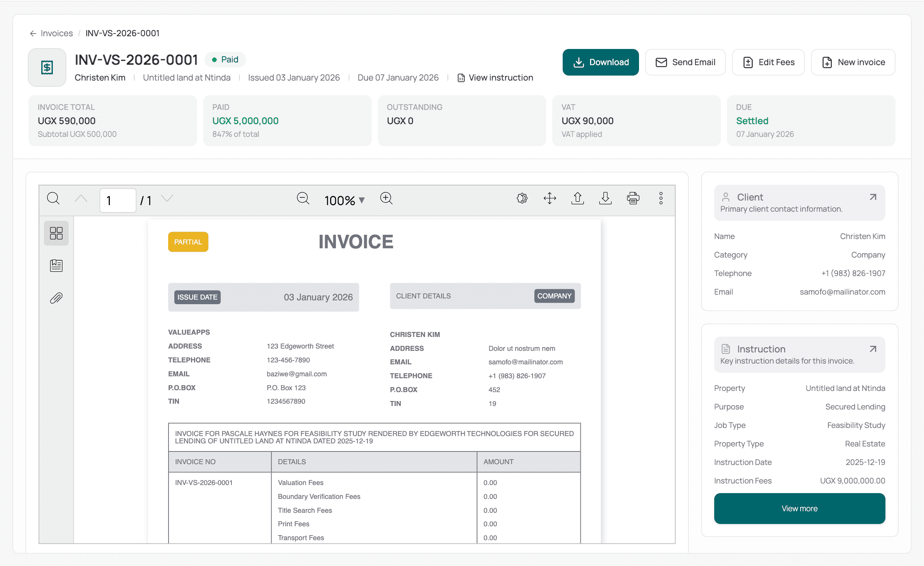Viewport: 924px width, 566px height.
Task: Click the INV-VS-2026-0001 table cell
Action: [x=204, y=483]
